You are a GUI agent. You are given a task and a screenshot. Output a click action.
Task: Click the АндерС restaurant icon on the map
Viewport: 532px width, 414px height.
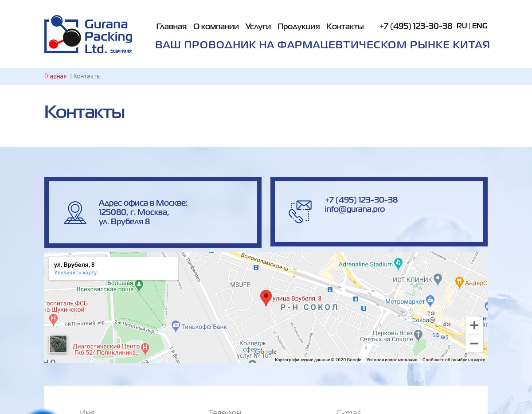[x=459, y=281]
